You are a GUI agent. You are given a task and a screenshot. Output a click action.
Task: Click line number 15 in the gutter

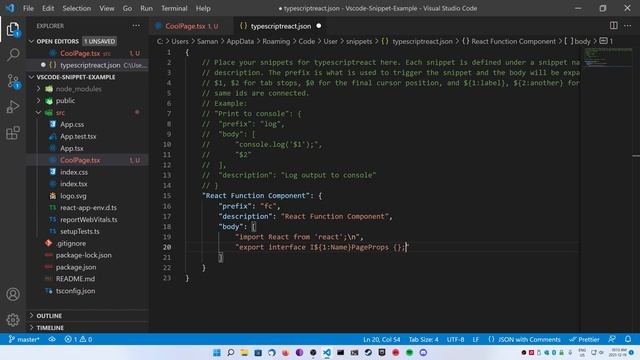[x=167, y=196]
